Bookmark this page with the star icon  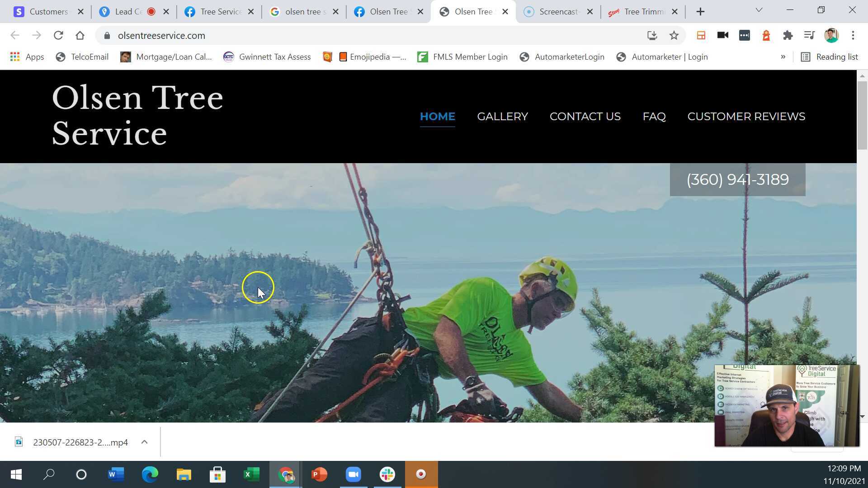pos(674,35)
